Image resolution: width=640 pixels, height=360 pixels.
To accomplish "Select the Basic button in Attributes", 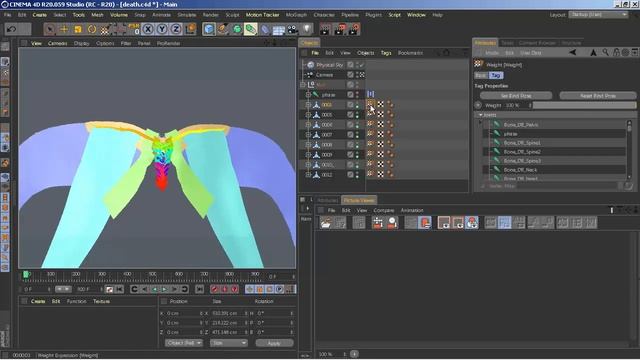I will point(481,76).
